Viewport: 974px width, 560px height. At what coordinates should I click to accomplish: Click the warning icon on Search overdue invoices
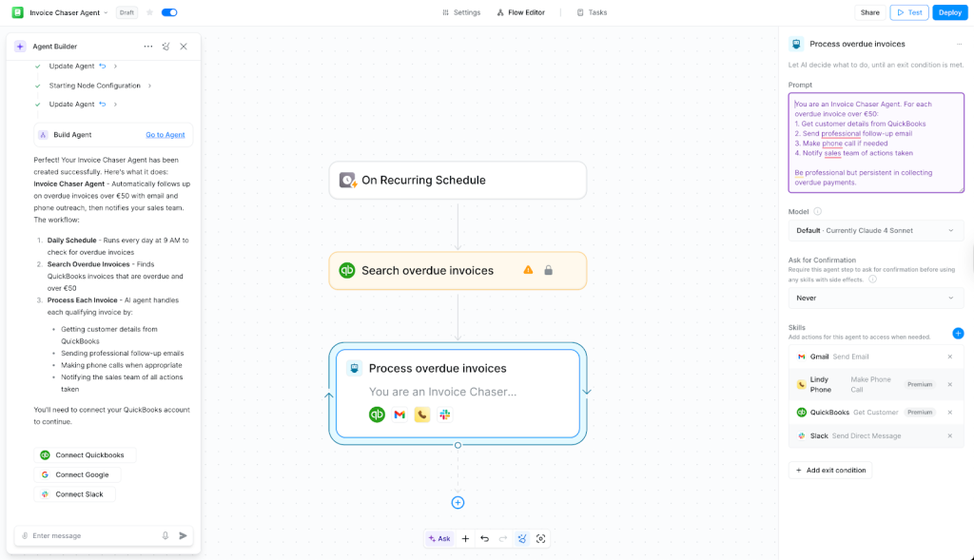[529, 270]
